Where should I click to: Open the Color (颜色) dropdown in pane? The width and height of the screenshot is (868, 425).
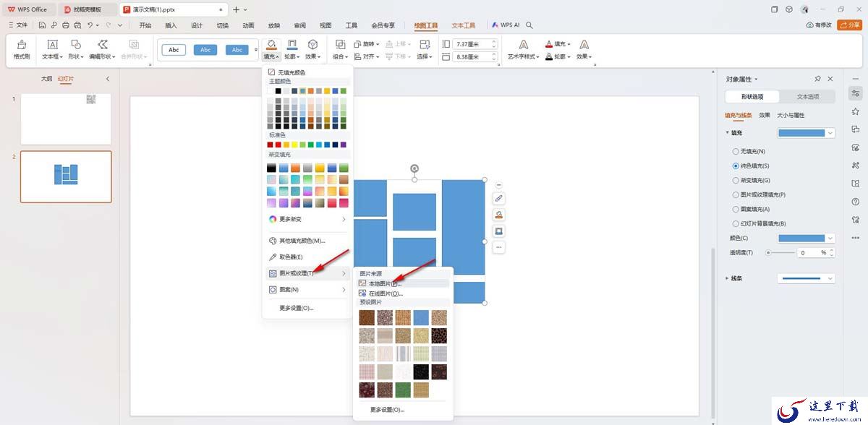[806, 238]
